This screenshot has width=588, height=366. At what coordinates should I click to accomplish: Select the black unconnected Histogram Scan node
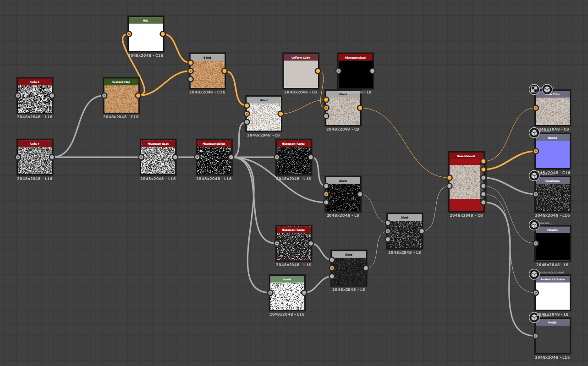coord(355,71)
